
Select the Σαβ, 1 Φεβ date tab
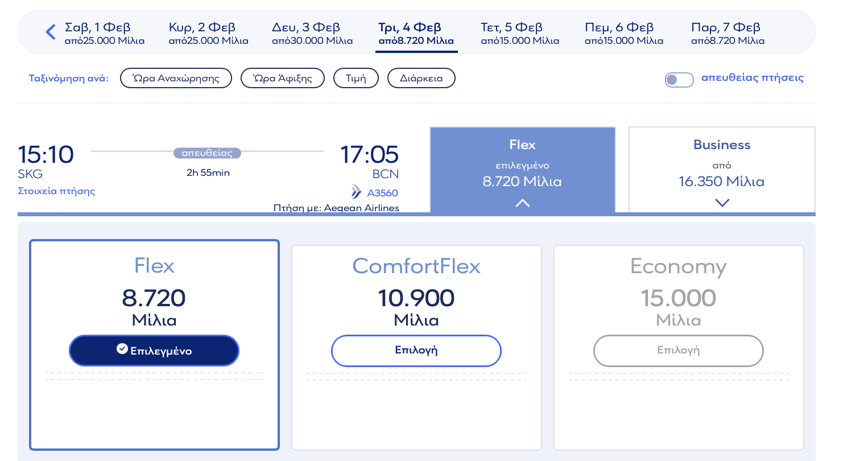[105, 34]
